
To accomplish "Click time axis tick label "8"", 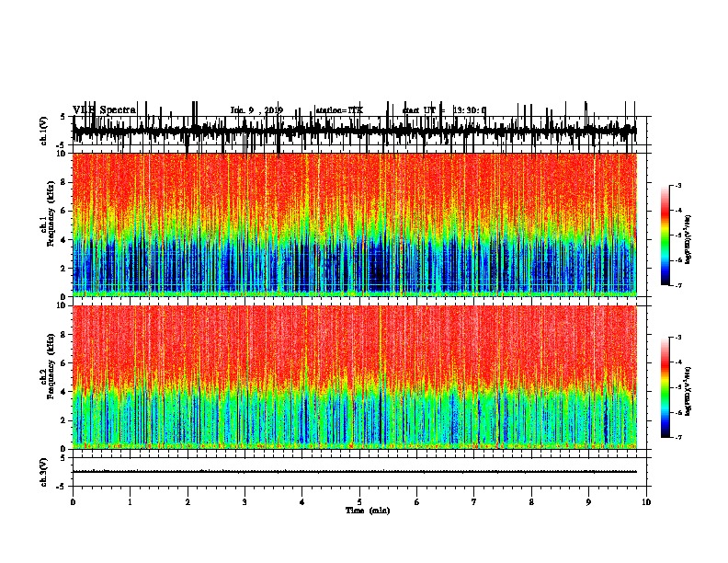I will [531, 502].
